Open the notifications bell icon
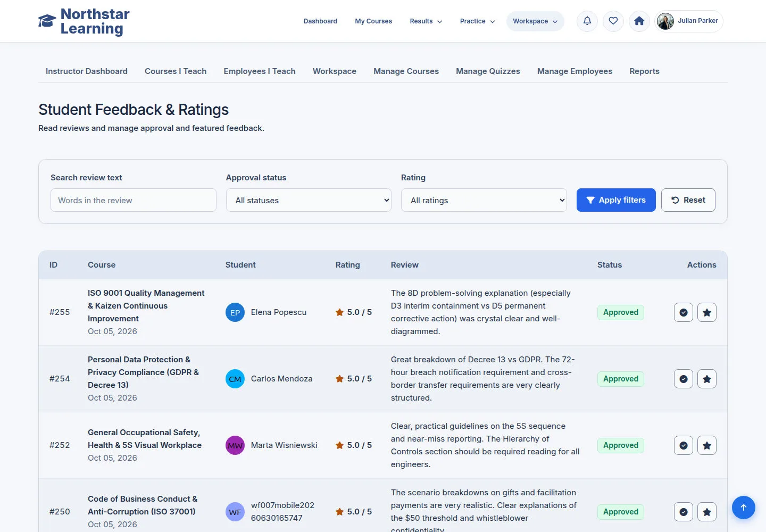This screenshot has height=532, width=766. [x=587, y=21]
